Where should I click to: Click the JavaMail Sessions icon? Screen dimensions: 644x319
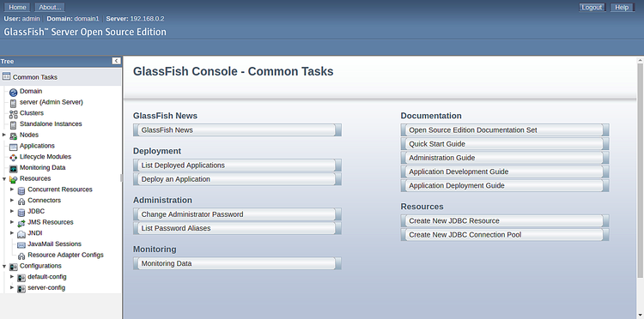pyautogui.click(x=21, y=244)
